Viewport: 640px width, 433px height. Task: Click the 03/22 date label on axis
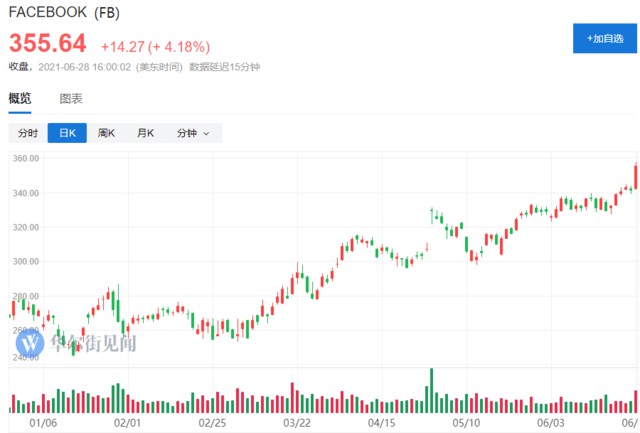pos(298,423)
